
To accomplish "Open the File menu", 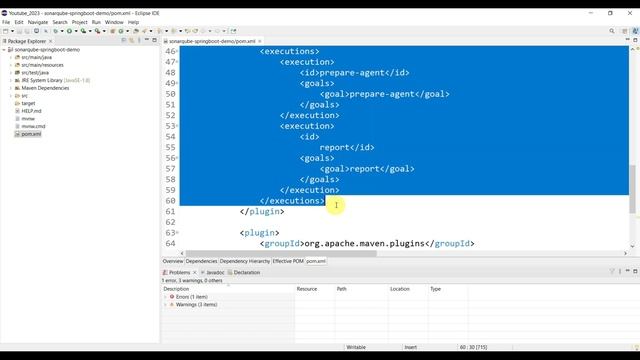I will tap(6, 22).
